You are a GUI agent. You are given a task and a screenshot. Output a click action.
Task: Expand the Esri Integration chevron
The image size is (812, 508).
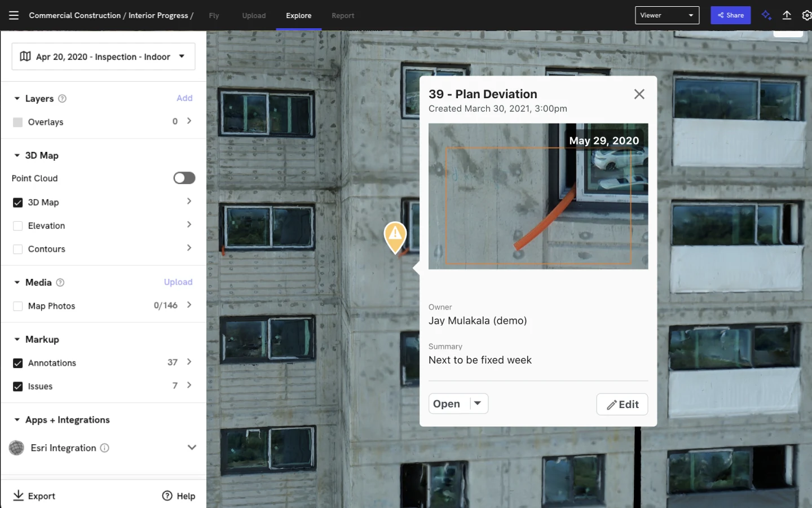pos(192,447)
